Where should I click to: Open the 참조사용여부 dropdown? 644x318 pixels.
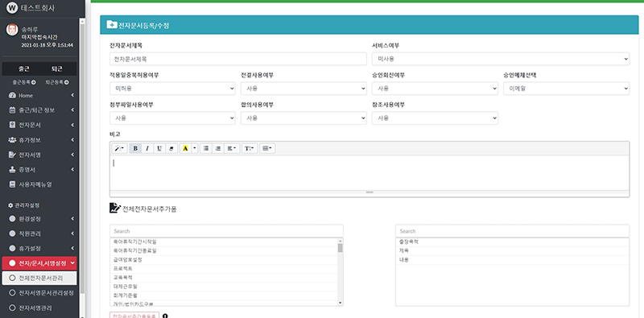[x=435, y=118]
